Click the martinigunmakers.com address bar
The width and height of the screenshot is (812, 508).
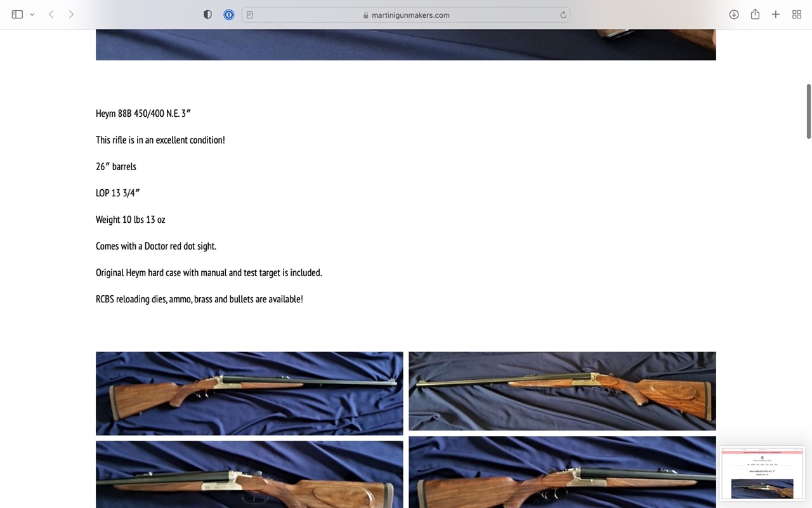[x=406, y=15]
